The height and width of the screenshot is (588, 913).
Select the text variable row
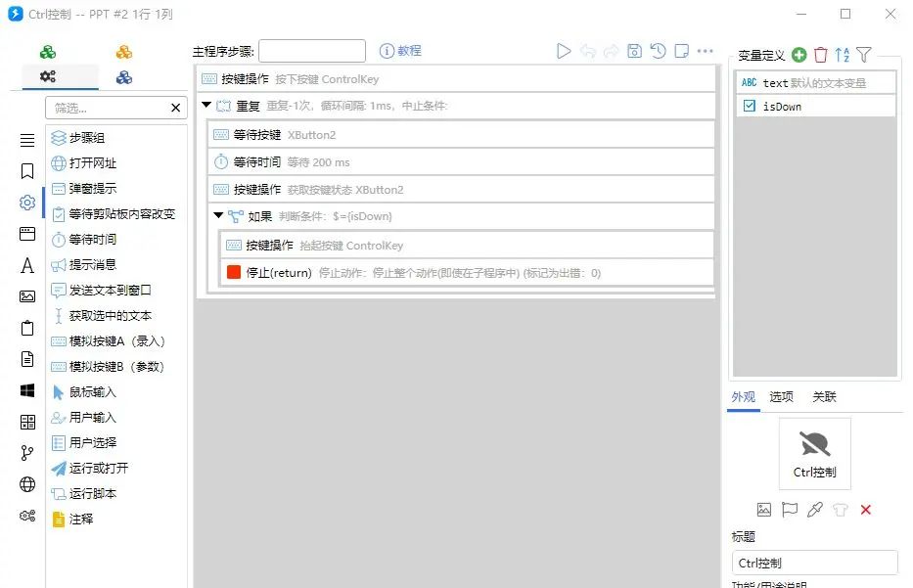pos(815,82)
